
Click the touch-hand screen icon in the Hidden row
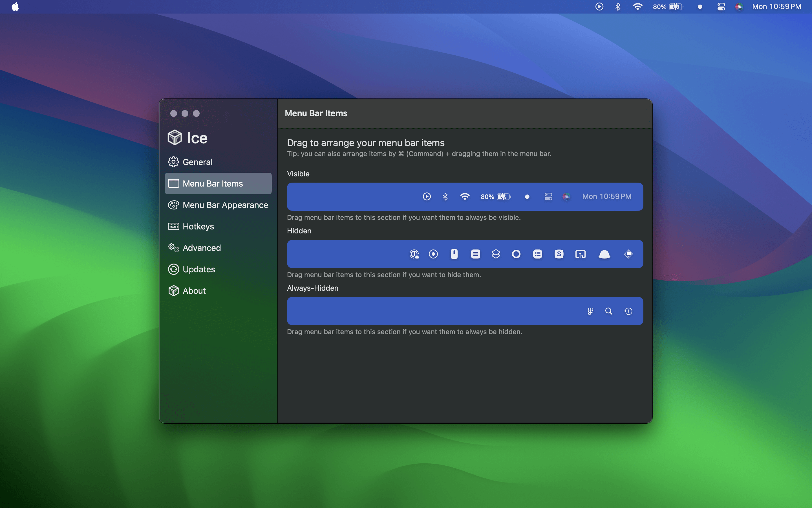tap(581, 254)
